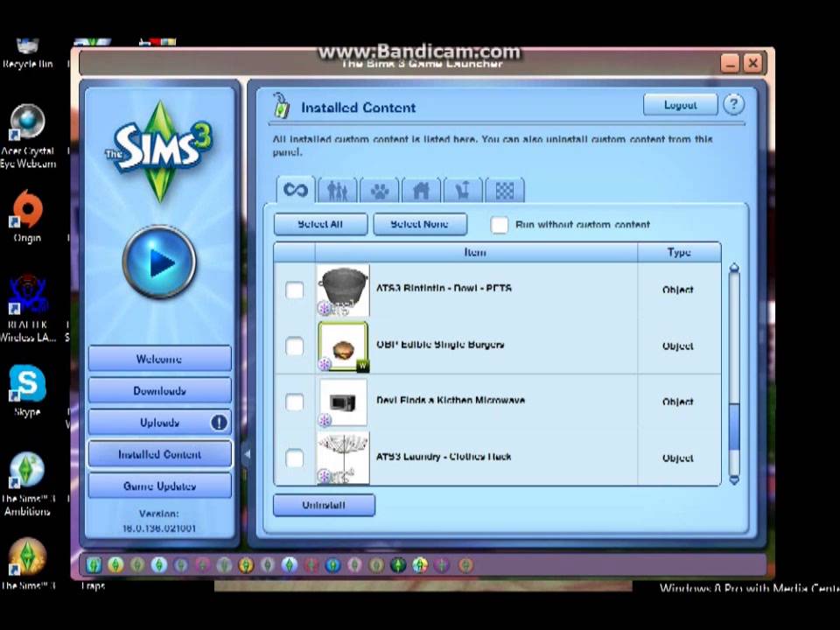Viewport: 840px width, 630px height.
Task: Click the Object type cell for burger row
Action: [677, 346]
